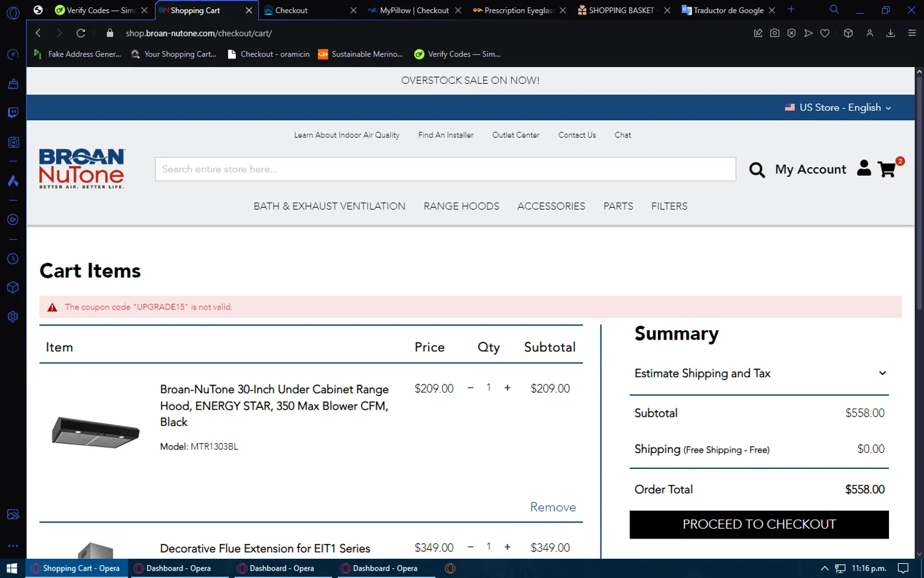Open ad blocker shield icon in address bar

coord(792,33)
